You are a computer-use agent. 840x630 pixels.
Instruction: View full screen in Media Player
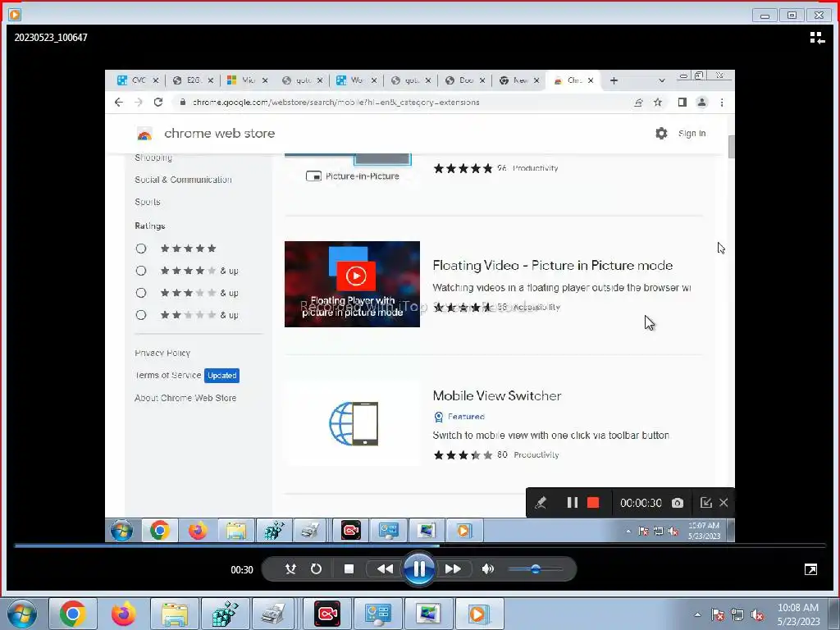tap(810, 569)
